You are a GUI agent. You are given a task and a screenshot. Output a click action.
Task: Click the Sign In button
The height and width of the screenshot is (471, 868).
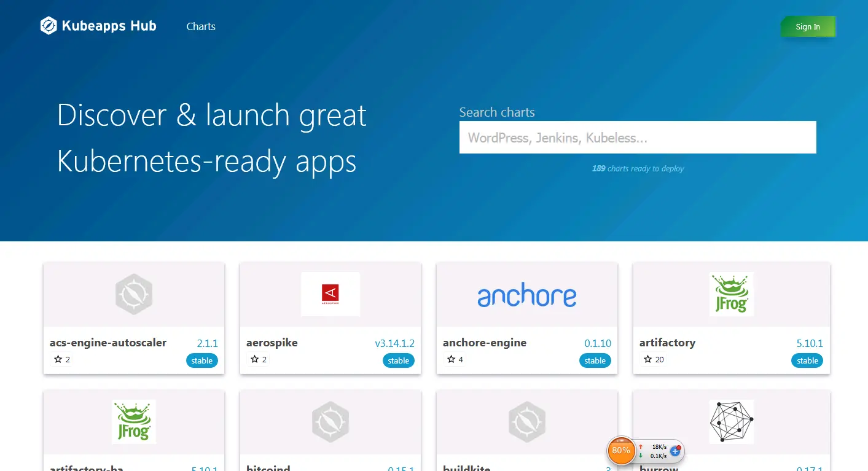tap(808, 26)
